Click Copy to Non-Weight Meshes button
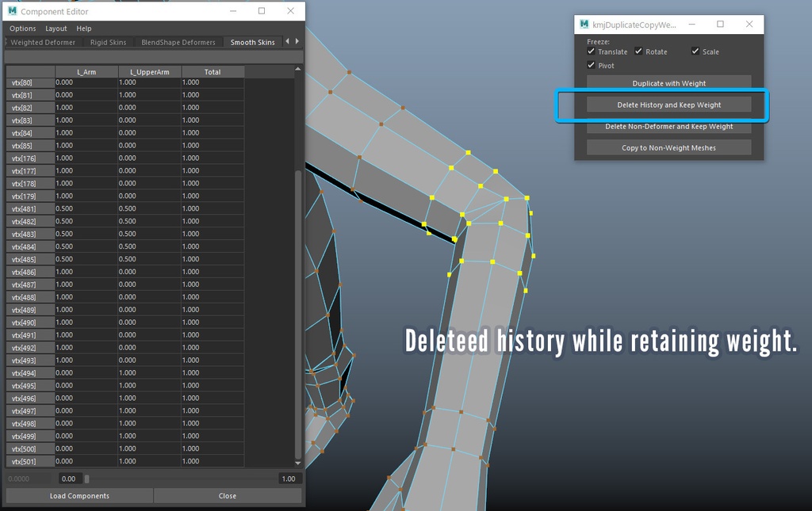This screenshot has width=812, height=511. pyautogui.click(x=668, y=148)
